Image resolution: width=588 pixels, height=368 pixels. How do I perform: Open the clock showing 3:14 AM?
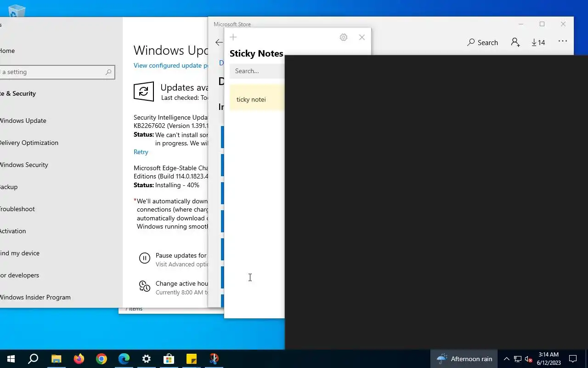point(548,359)
